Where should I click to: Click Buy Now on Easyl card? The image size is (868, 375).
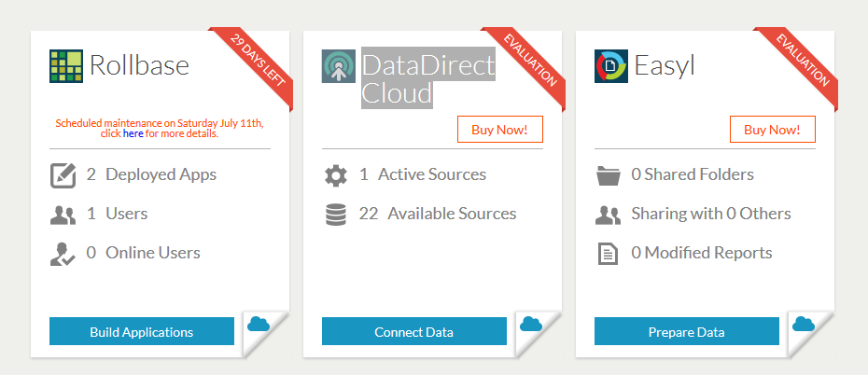tap(772, 130)
